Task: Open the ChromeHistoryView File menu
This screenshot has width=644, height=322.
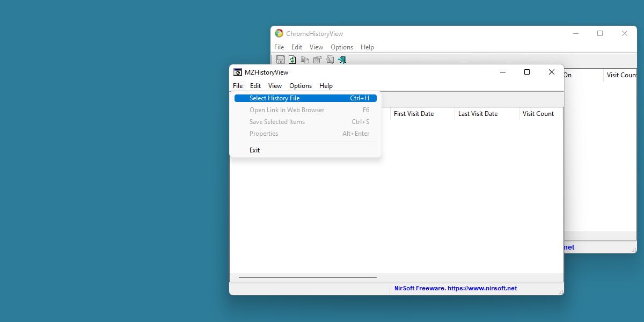Action: coord(279,47)
